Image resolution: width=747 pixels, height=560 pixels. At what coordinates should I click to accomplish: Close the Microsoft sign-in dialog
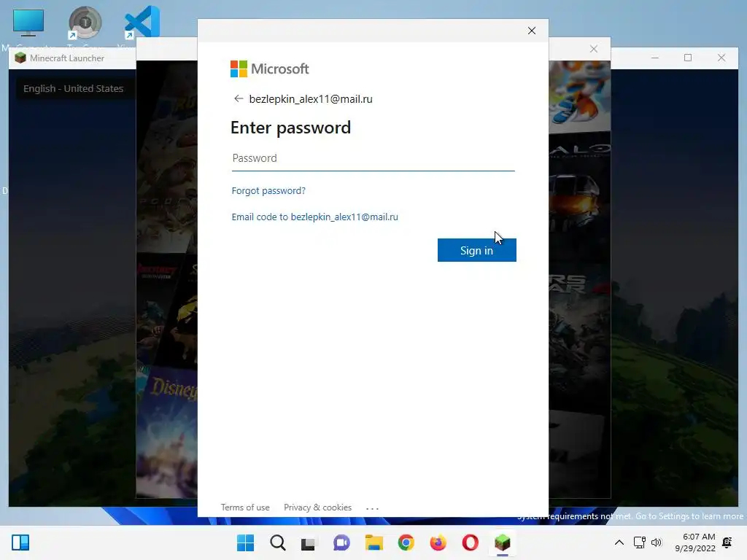[x=532, y=31]
